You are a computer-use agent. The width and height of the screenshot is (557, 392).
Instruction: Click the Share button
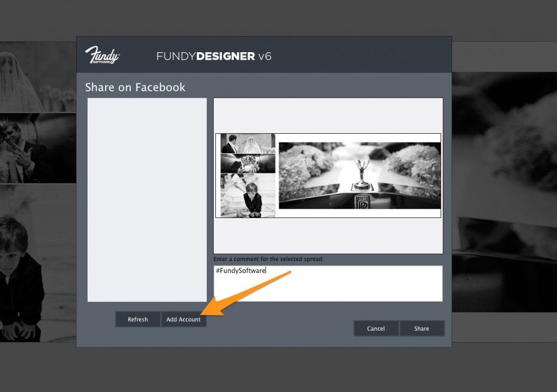(422, 328)
